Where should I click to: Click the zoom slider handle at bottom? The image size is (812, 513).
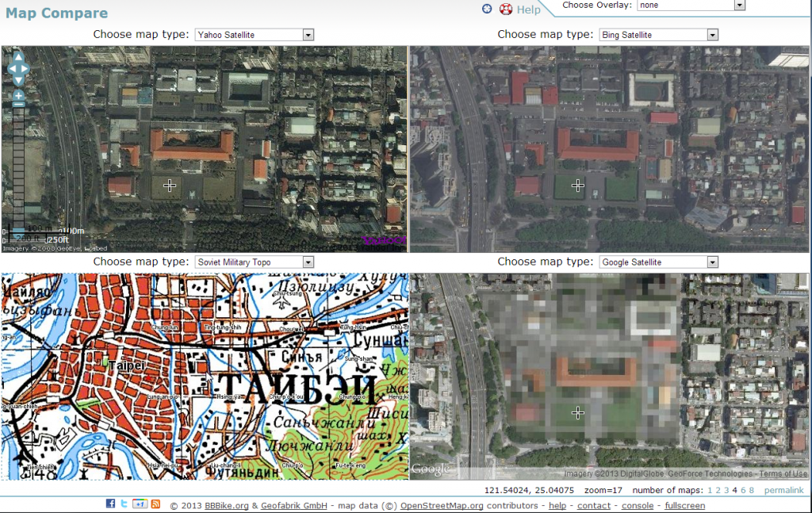[18, 230]
